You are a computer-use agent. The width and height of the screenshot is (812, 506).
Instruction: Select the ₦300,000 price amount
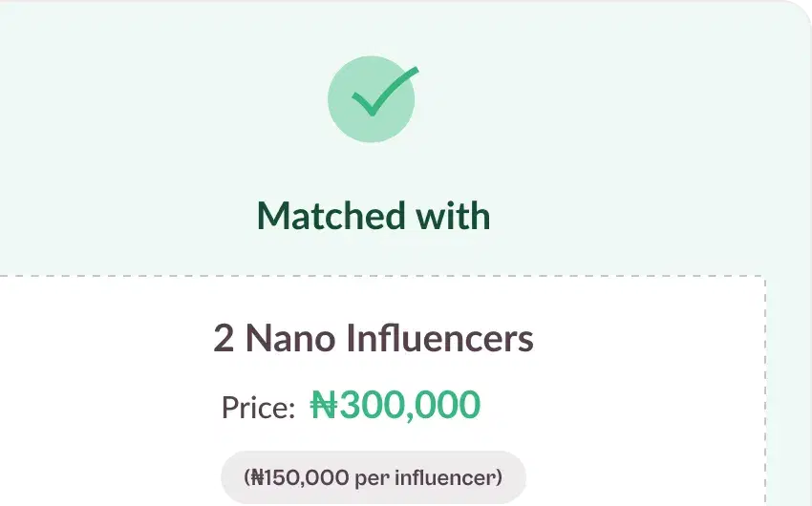pos(395,406)
